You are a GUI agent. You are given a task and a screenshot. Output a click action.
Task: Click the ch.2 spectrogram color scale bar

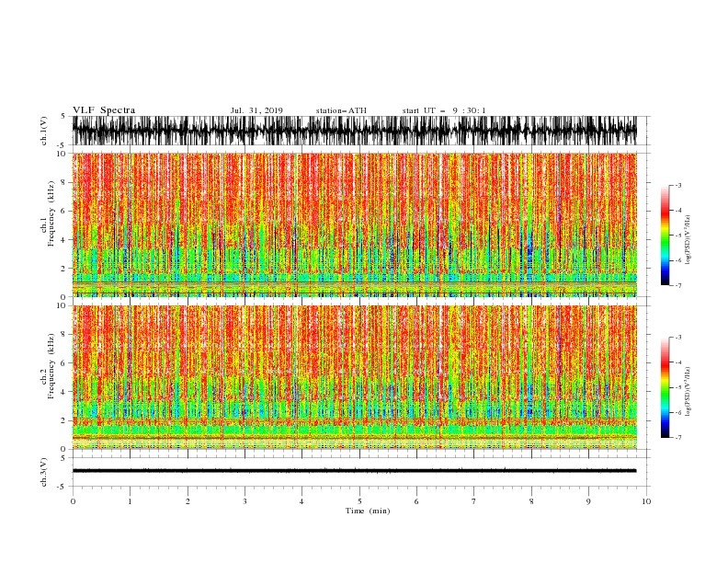click(x=665, y=387)
